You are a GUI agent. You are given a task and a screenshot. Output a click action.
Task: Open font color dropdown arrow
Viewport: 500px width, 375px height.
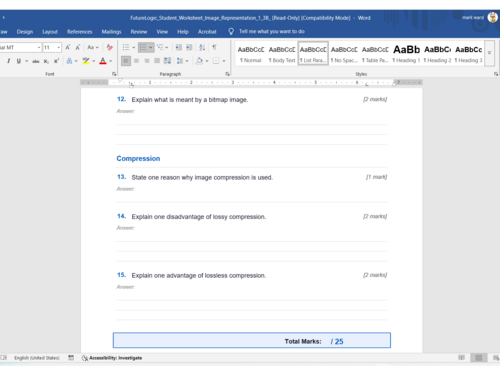pos(111,61)
